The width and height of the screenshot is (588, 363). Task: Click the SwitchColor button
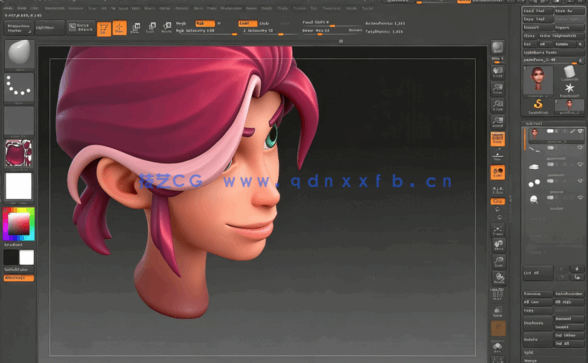click(x=18, y=270)
